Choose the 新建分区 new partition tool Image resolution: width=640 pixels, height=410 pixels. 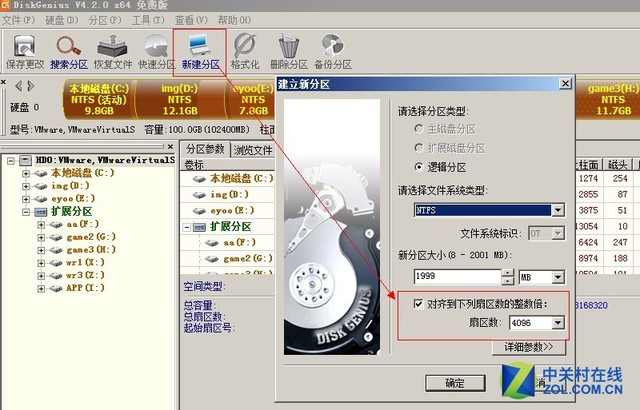click(200, 52)
